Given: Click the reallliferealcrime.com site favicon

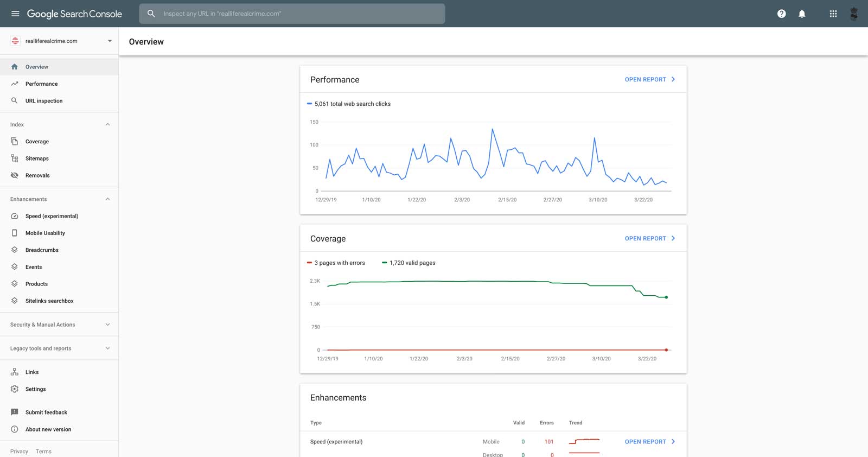Looking at the screenshot, I should (x=15, y=41).
